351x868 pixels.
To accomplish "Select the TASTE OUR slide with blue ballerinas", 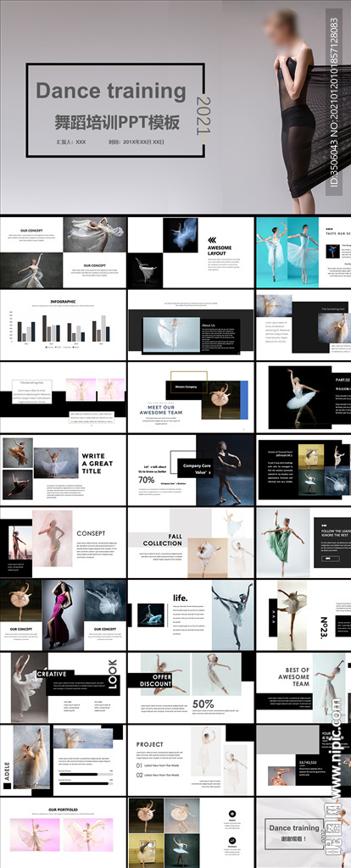I will (x=304, y=252).
